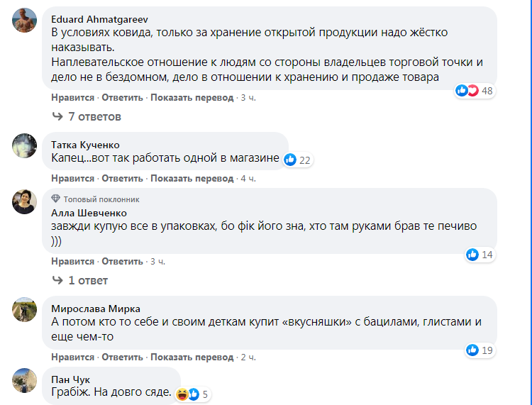Open Татка Кученко's profile picture
This screenshot has height=405, width=532.
(x=25, y=145)
